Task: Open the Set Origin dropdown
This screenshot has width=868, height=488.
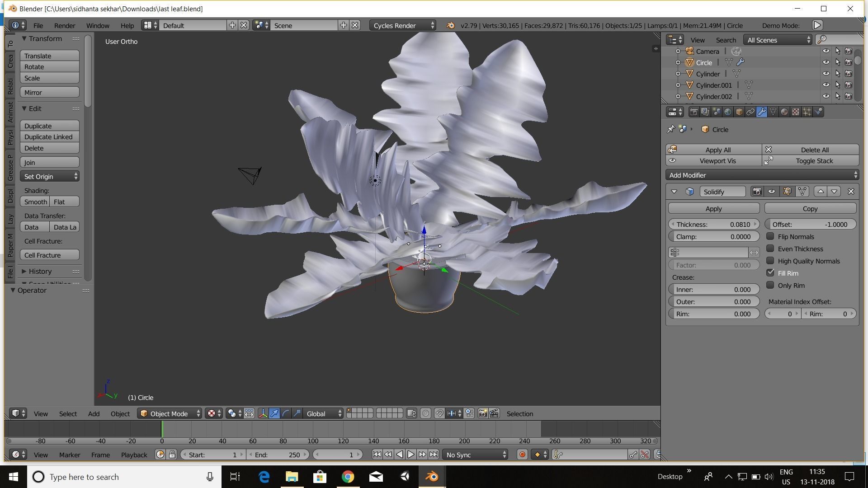Action: [x=50, y=176]
